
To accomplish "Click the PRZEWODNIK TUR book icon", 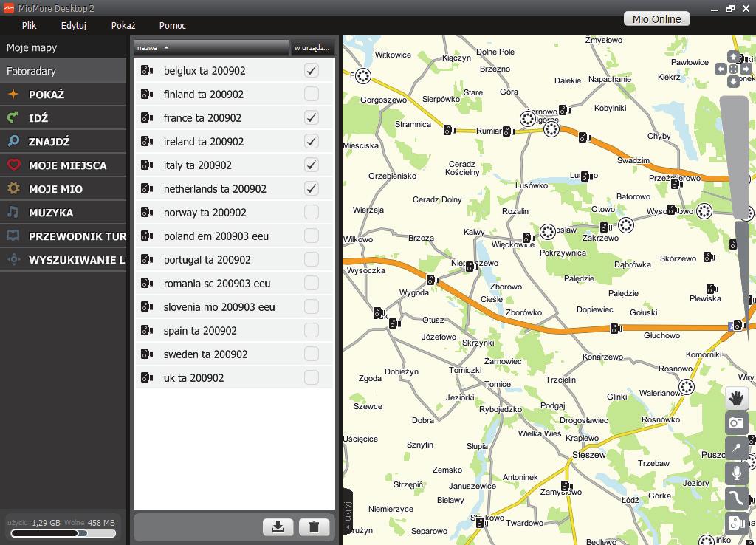I will pos(13,236).
